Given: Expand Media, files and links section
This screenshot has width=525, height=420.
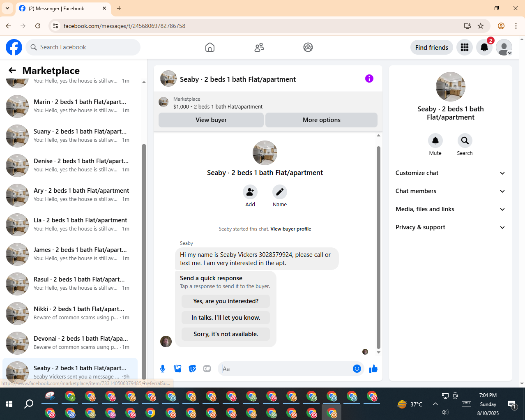Looking at the screenshot, I should click(x=451, y=209).
